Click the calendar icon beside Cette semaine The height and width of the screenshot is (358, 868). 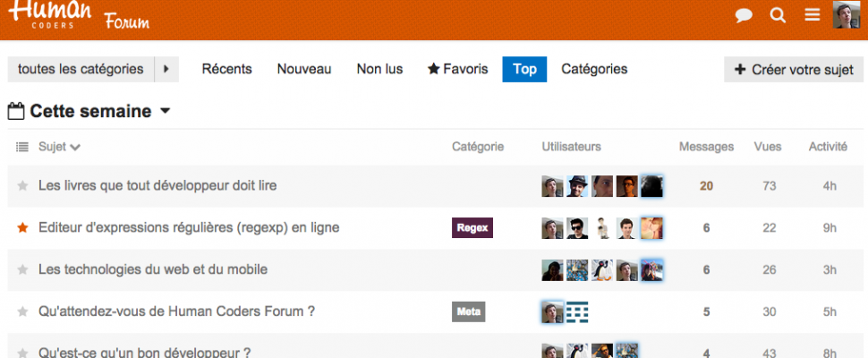pyautogui.click(x=16, y=111)
